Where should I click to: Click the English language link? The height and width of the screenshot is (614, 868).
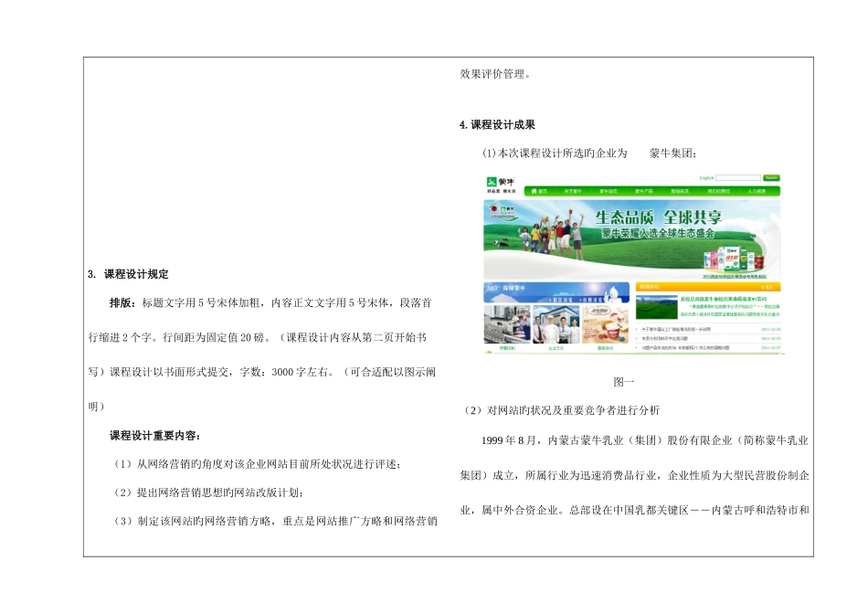point(706,178)
